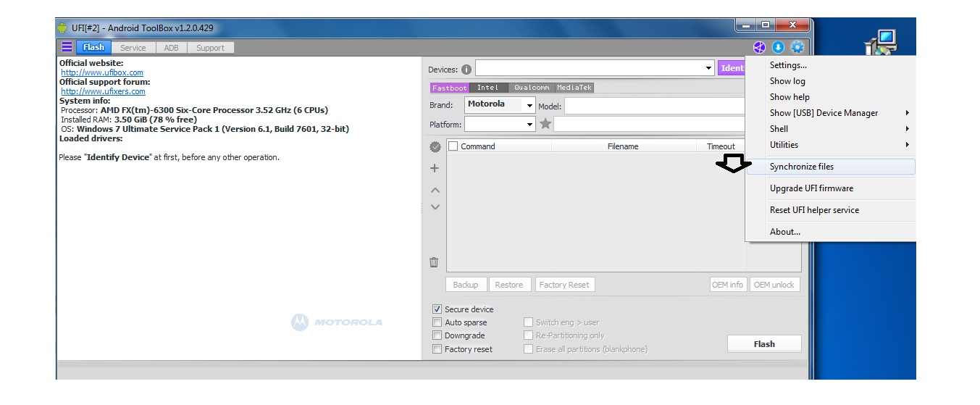Open the Platform dropdown

pyautogui.click(x=500, y=124)
